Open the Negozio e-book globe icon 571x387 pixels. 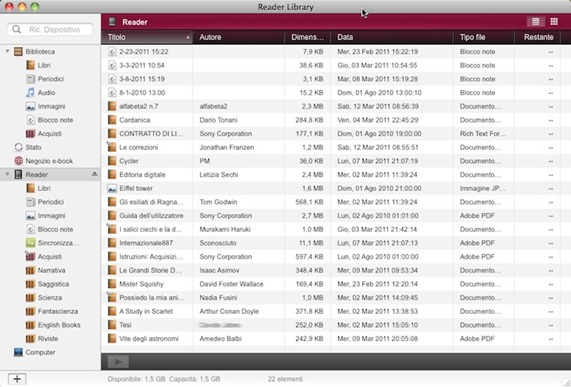(18, 161)
